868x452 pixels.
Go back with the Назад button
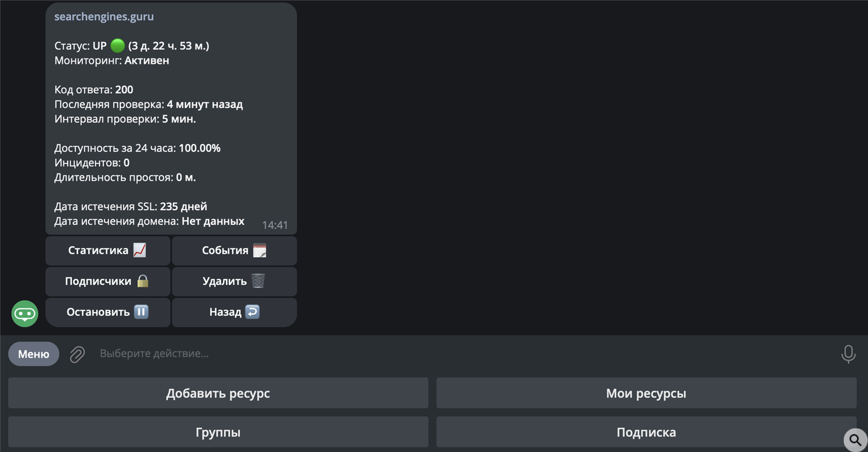click(x=234, y=312)
